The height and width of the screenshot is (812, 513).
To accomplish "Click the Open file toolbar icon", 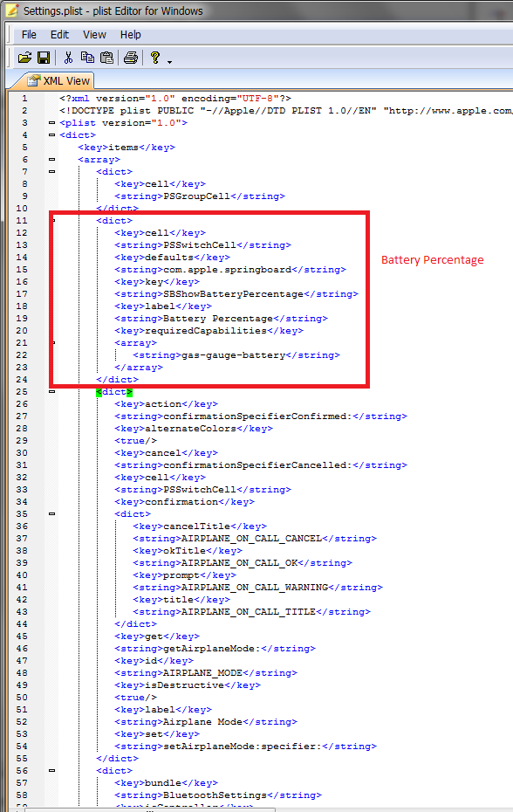I will coord(24,58).
